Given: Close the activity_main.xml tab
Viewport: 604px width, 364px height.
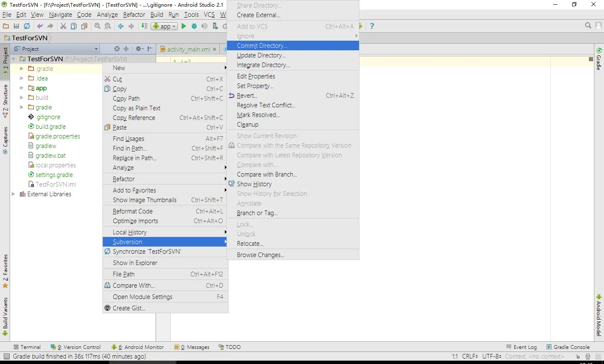Looking at the screenshot, I should tap(215, 49).
